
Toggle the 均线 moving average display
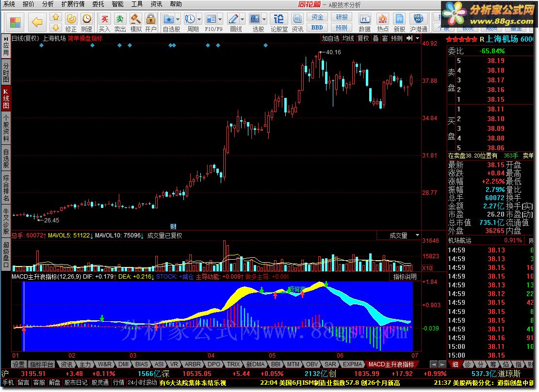[348, 38]
